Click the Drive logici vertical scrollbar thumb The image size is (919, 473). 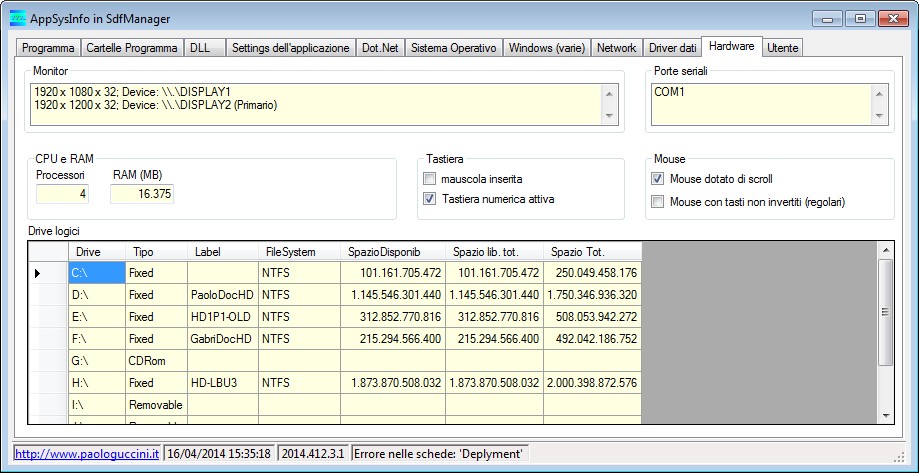point(886,312)
